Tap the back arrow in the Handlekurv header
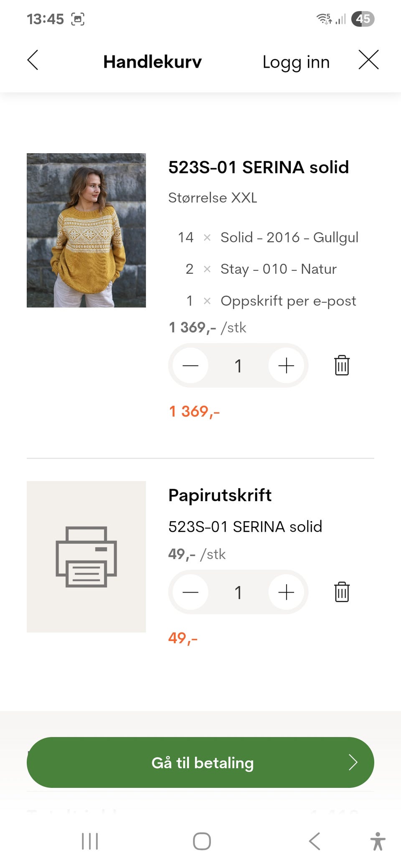This screenshot has width=401, height=868. point(33,60)
